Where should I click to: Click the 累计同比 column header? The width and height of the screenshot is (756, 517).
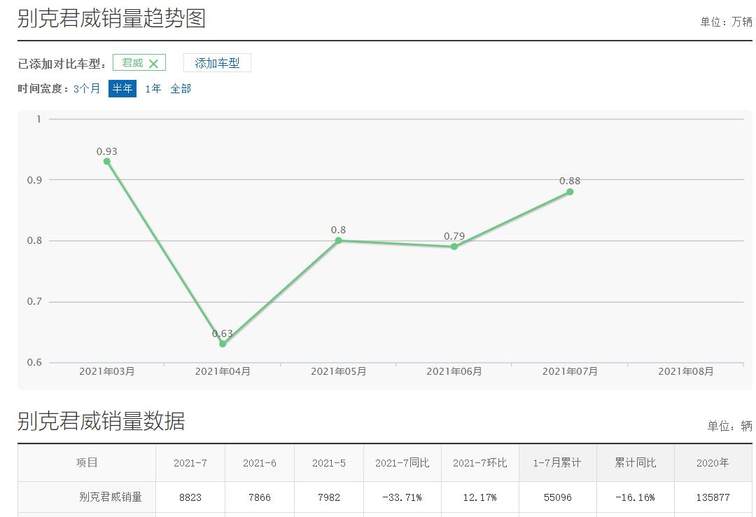(635, 463)
